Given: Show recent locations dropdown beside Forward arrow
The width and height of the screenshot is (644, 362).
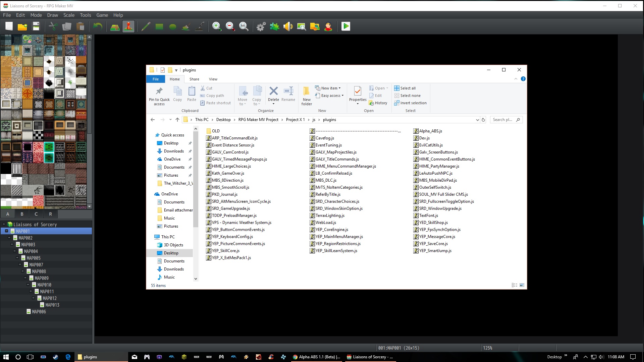Looking at the screenshot, I should point(170,120).
